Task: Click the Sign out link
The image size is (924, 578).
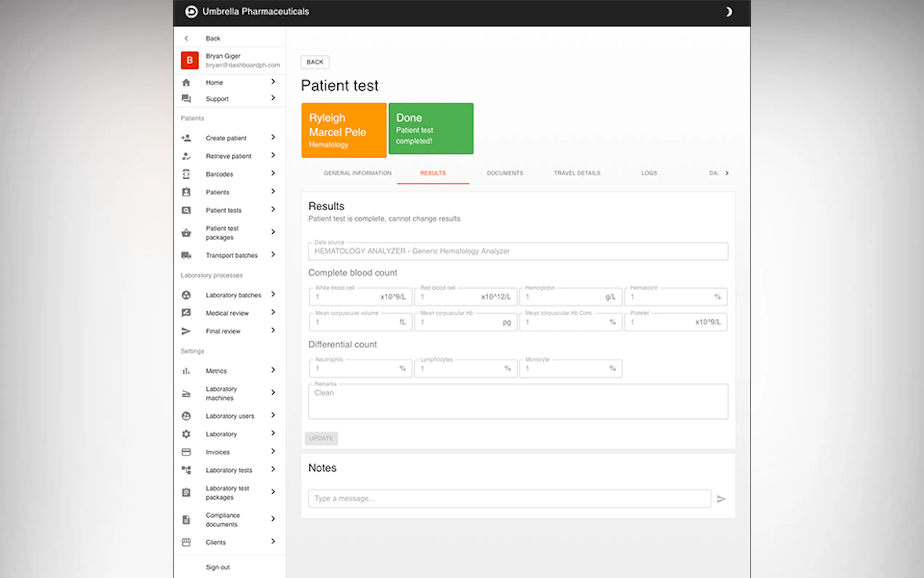Action: (218, 567)
